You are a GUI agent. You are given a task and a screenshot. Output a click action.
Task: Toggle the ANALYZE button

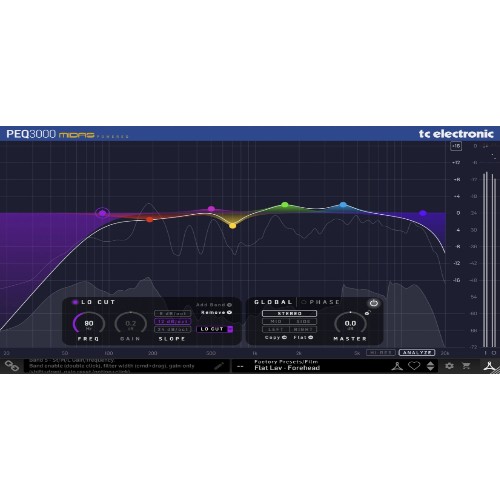[x=417, y=352]
